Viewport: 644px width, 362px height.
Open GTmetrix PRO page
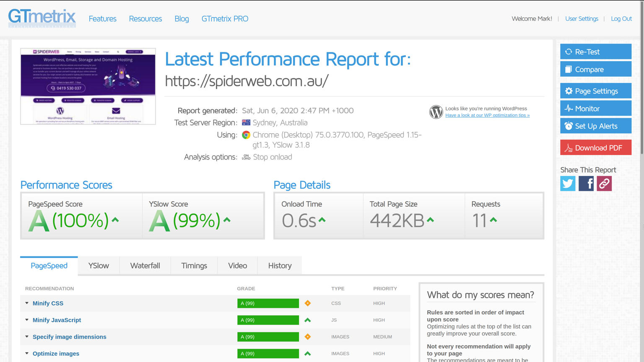pos(225,19)
